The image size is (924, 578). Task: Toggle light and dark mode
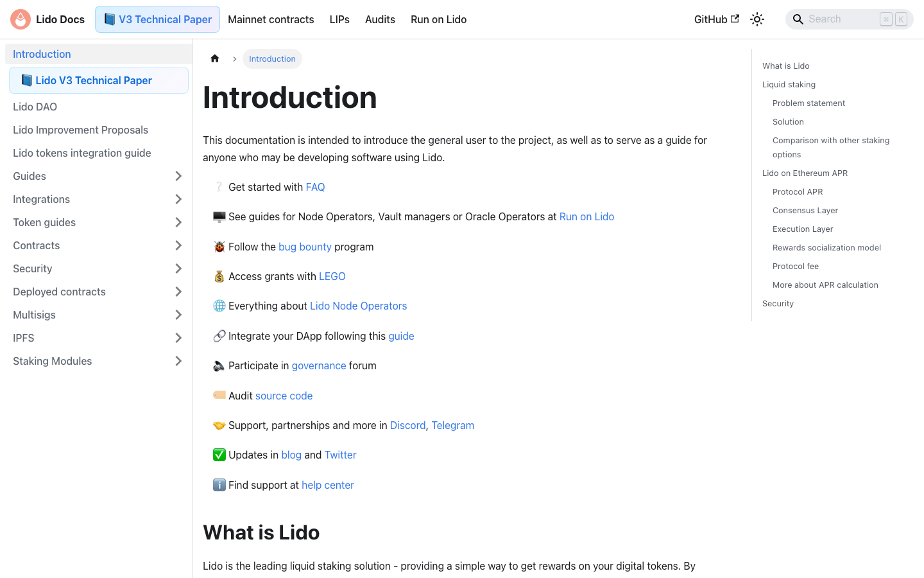(x=757, y=19)
